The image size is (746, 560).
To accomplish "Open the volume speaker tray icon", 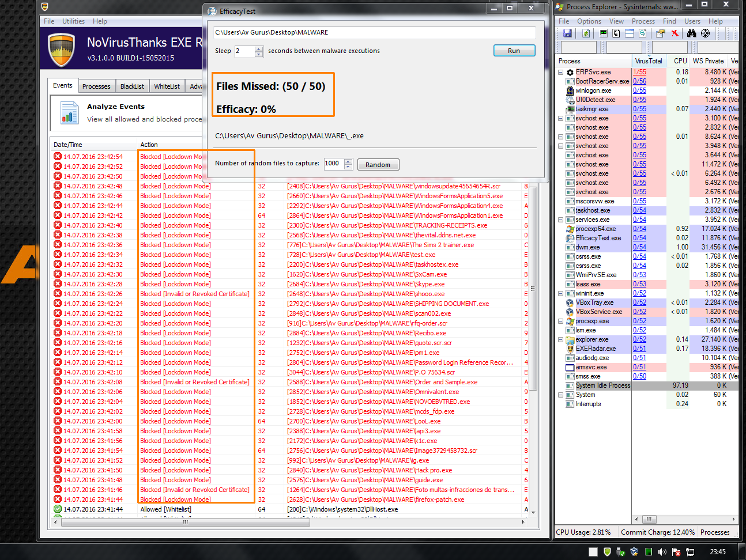I will 662,552.
